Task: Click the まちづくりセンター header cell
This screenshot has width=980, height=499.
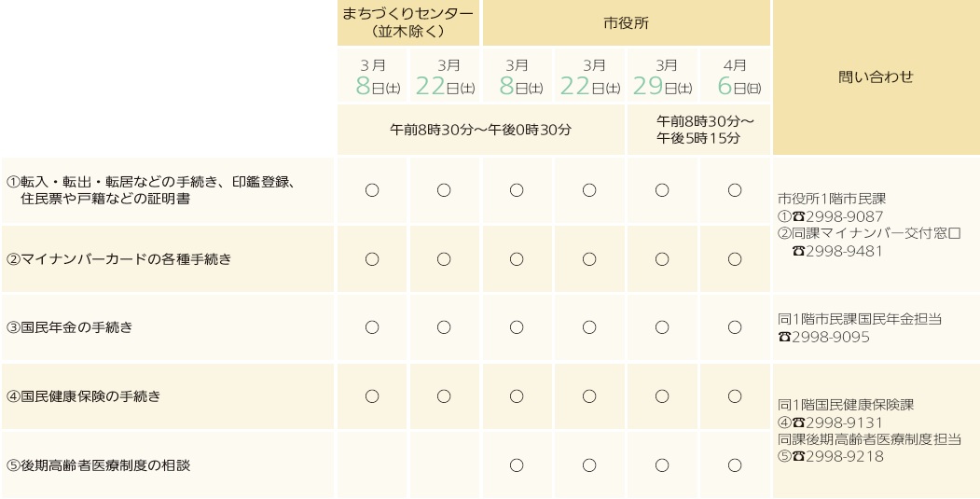Action: 408,22
